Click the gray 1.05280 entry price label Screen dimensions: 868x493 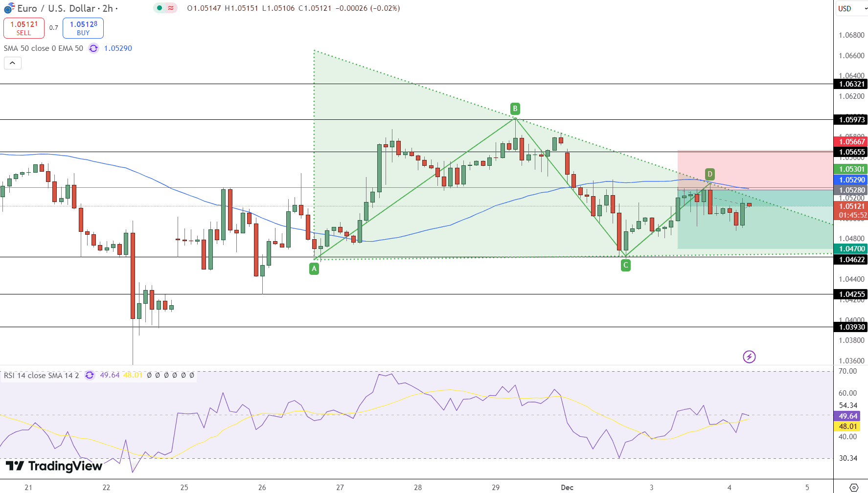click(851, 190)
